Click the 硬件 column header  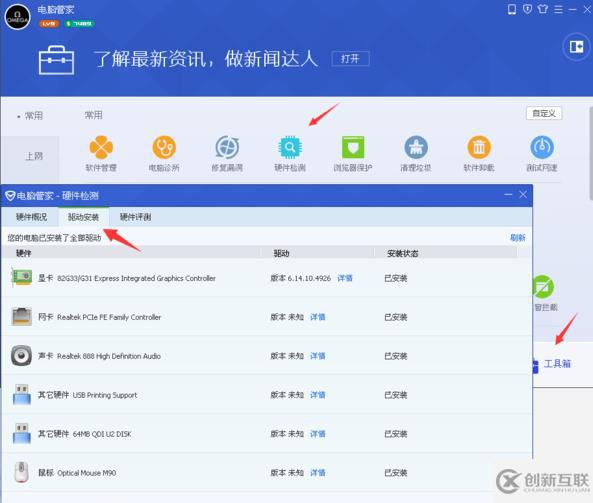(23, 253)
